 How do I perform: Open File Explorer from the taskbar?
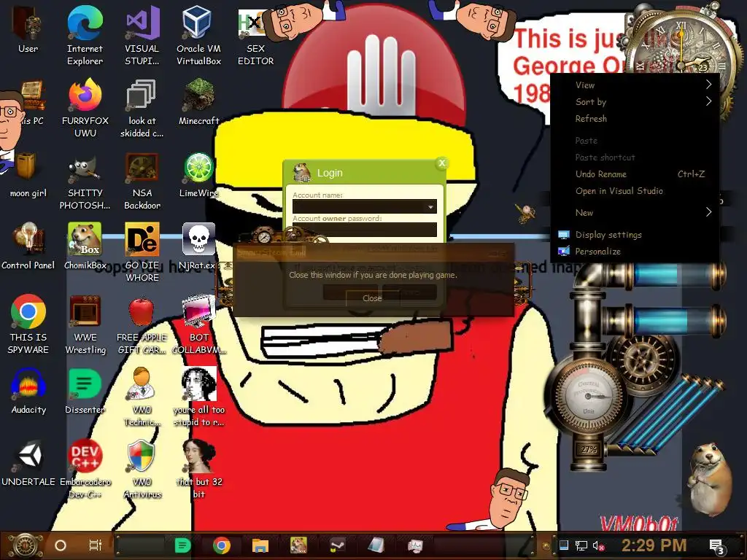pos(260,545)
